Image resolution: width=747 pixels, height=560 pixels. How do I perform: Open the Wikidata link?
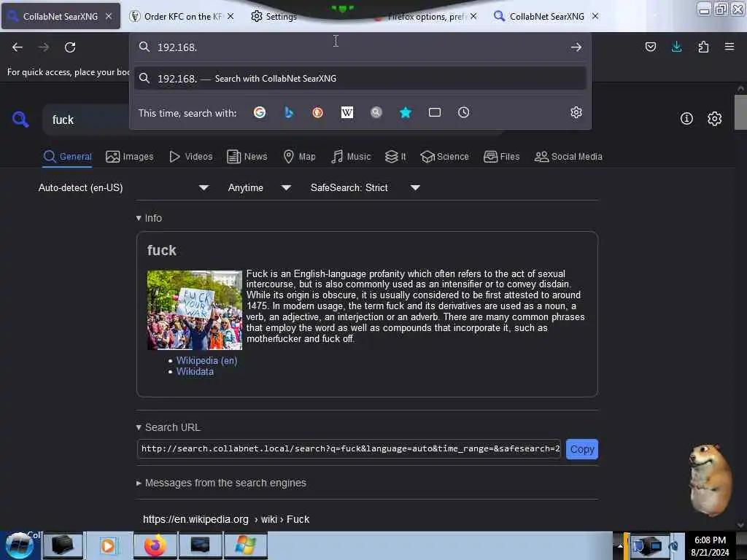[x=195, y=371]
